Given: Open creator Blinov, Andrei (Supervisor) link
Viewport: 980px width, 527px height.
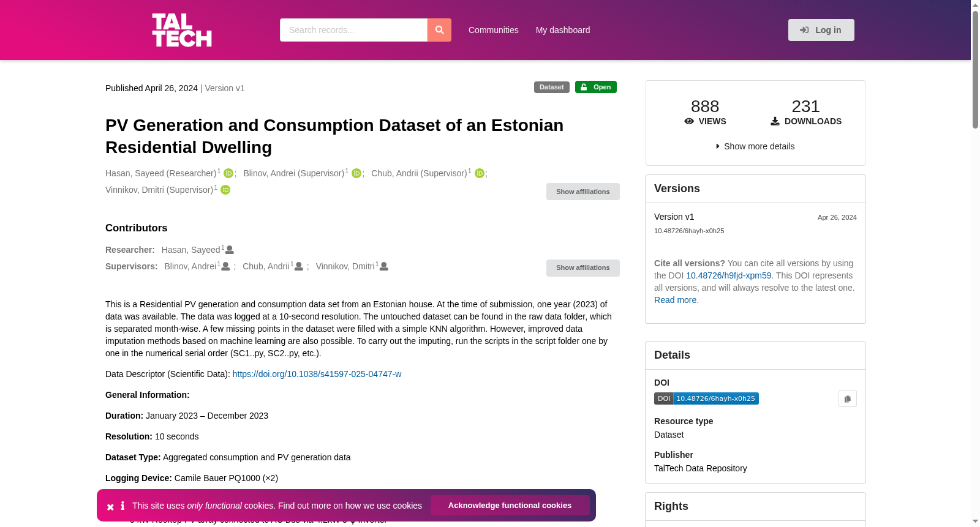Looking at the screenshot, I should 293,173.
